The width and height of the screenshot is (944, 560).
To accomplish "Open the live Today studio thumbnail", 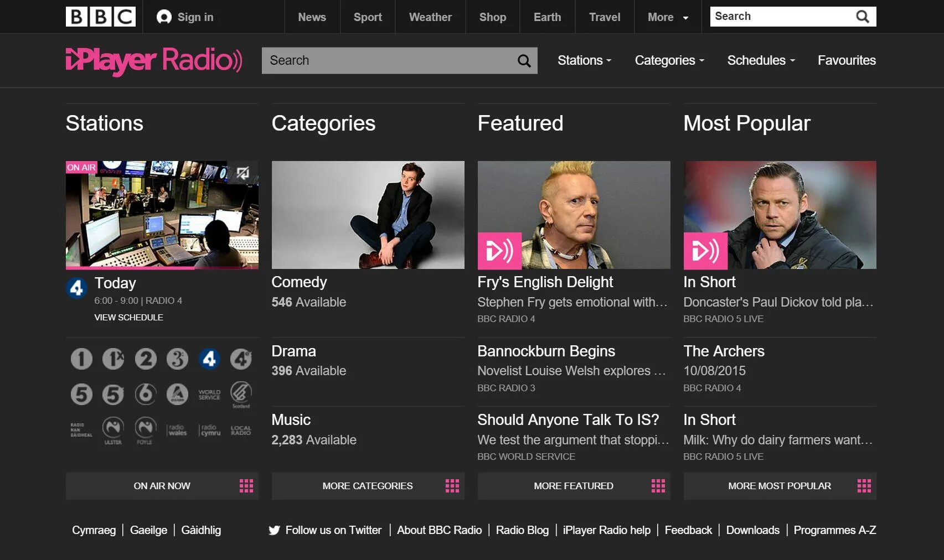I will coord(162,215).
